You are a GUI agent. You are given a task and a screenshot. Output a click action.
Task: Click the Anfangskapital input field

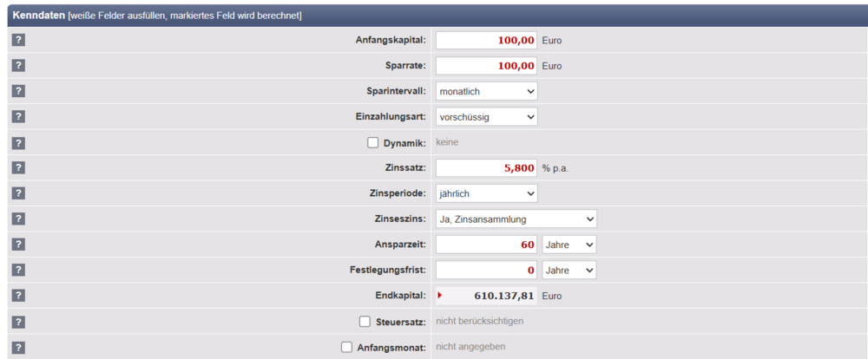[486, 40]
